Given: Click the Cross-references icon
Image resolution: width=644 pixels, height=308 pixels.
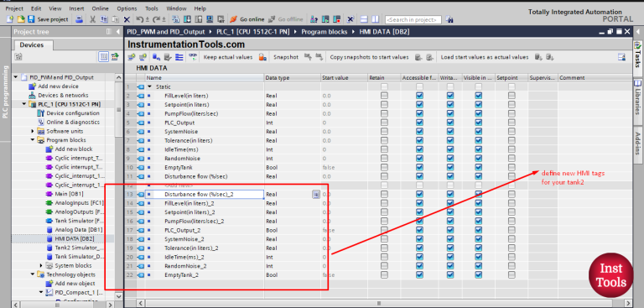Looking at the screenshot, I should (351, 19).
